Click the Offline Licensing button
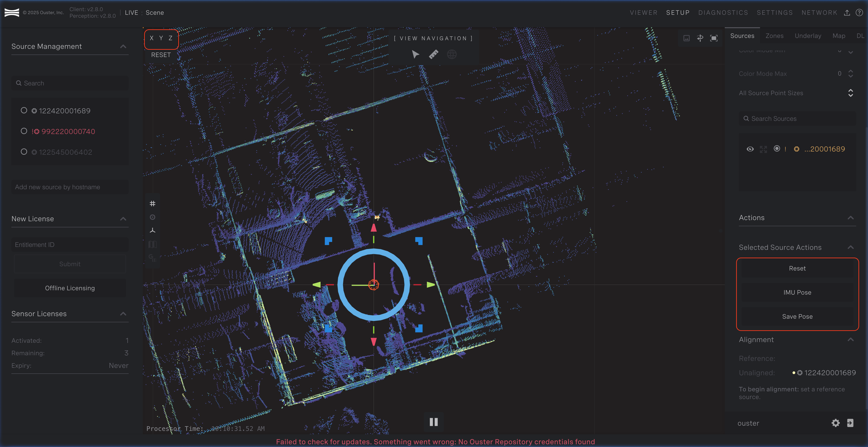 [70, 288]
